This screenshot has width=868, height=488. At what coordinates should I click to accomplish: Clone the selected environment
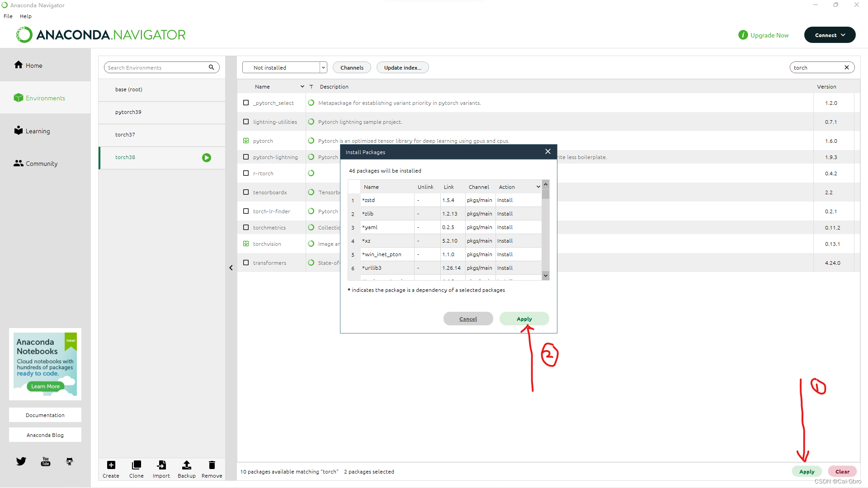pyautogui.click(x=136, y=469)
